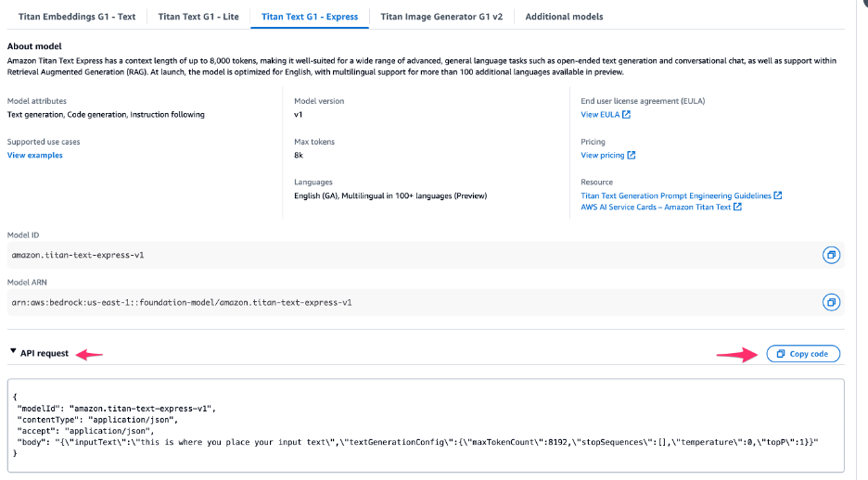Collapse the API request section triangle
The width and height of the screenshot is (868, 480).
[x=13, y=353]
